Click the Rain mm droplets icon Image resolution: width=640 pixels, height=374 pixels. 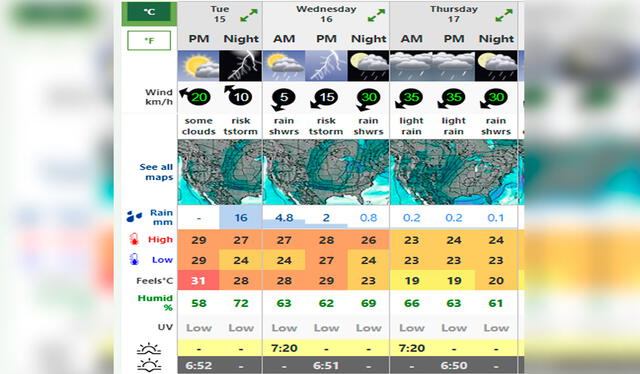(134, 217)
